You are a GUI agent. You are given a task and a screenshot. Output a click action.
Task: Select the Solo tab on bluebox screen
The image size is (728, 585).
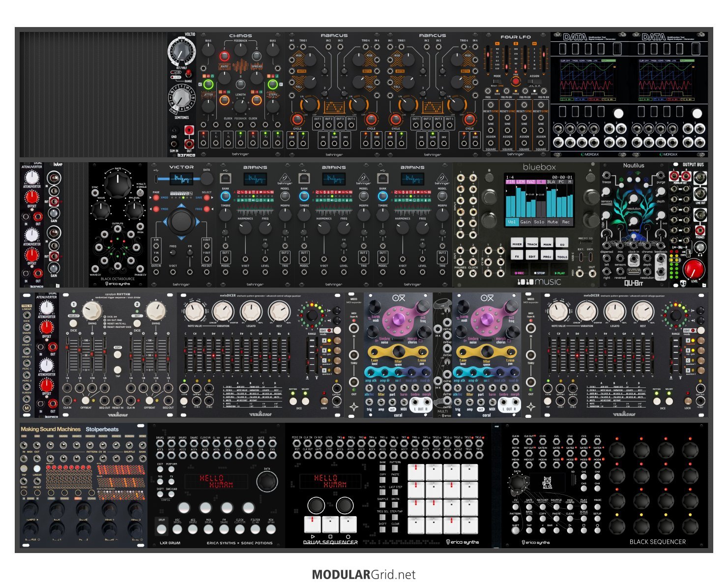(539, 222)
